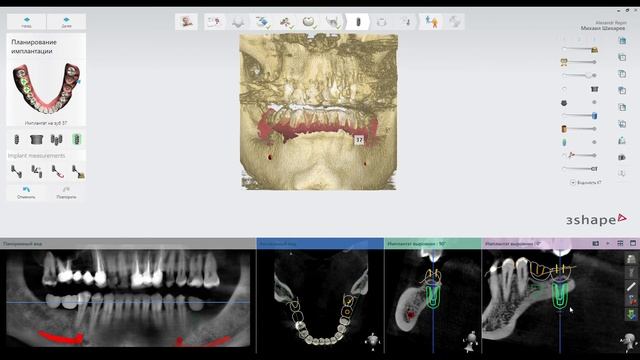Toggle the teal implant visibility icon
Image resolution: width=640 pixels, height=360 pixels.
coord(564,142)
